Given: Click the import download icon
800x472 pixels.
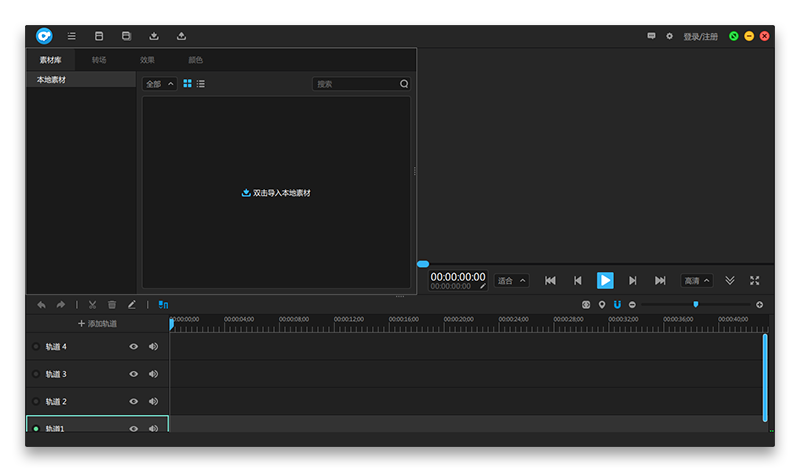Looking at the screenshot, I should click(x=154, y=36).
